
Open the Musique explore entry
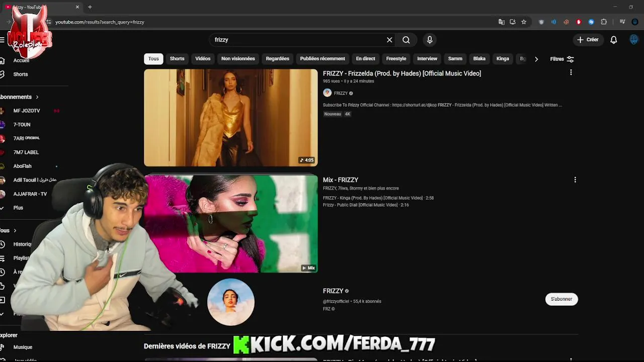tap(23, 347)
